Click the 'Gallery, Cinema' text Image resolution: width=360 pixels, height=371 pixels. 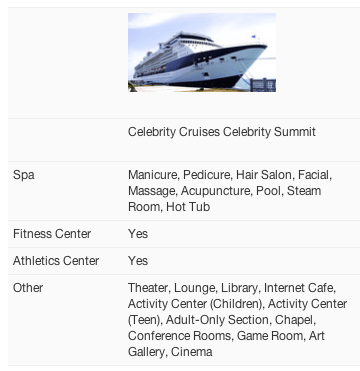tap(170, 352)
